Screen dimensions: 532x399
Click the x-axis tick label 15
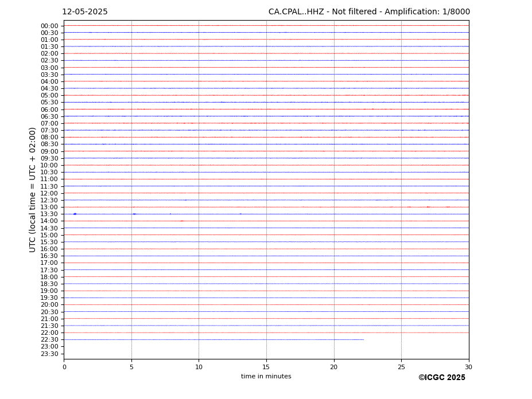click(266, 367)
